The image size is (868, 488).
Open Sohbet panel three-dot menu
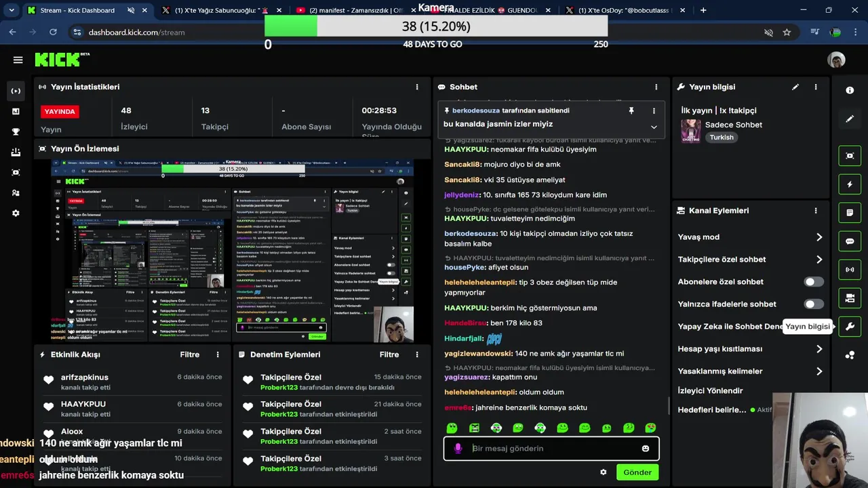coord(656,87)
